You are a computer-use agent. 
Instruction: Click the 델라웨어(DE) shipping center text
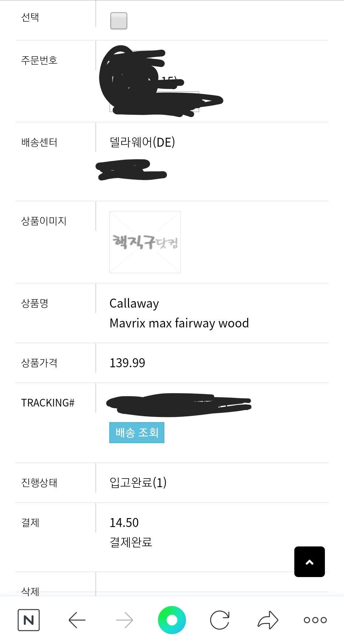pyautogui.click(x=142, y=142)
